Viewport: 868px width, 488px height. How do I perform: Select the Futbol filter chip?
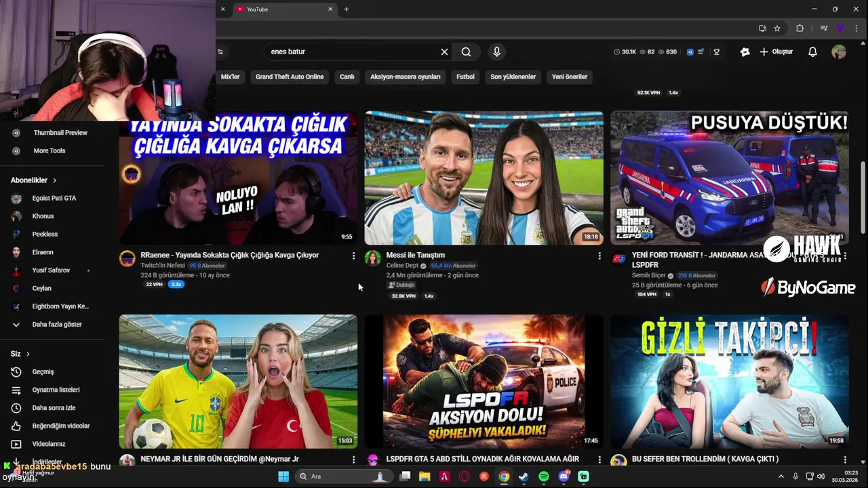[x=465, y=77]
